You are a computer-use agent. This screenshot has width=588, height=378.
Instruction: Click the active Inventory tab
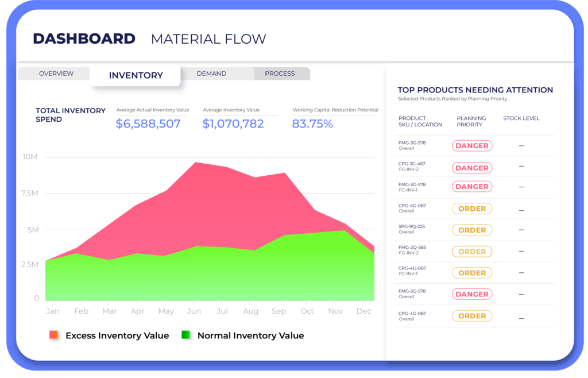(x=136, y=75)
